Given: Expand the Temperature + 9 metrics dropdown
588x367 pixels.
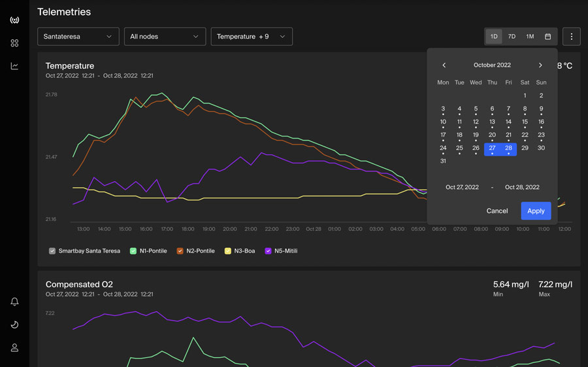Looking at the screenshot, I should (x=252, y=37).
